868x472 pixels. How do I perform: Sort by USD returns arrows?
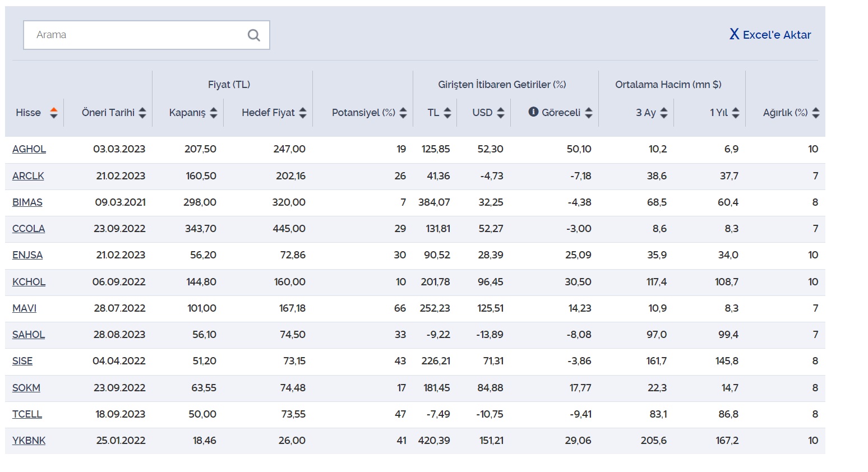click(x=501, y=113)
